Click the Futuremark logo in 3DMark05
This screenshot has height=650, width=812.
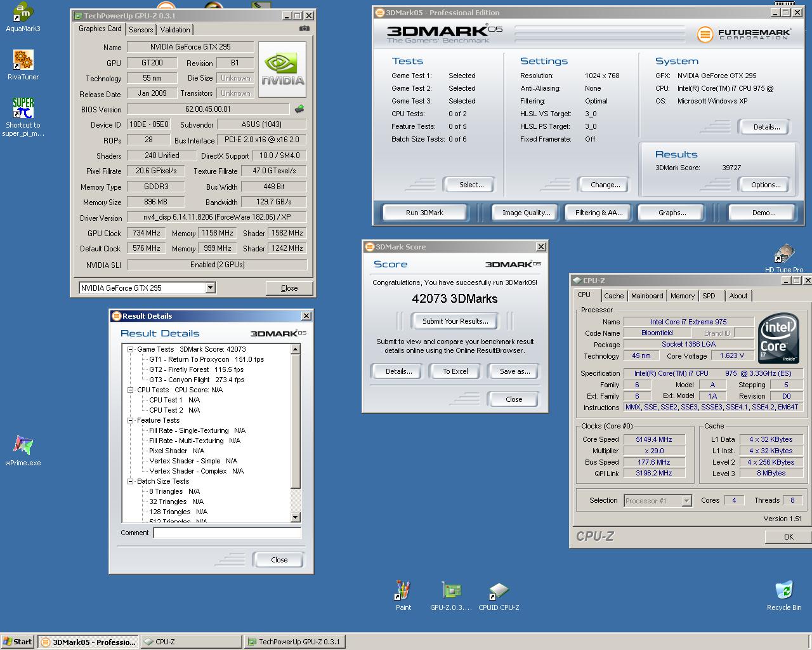[x=744, y=34]
